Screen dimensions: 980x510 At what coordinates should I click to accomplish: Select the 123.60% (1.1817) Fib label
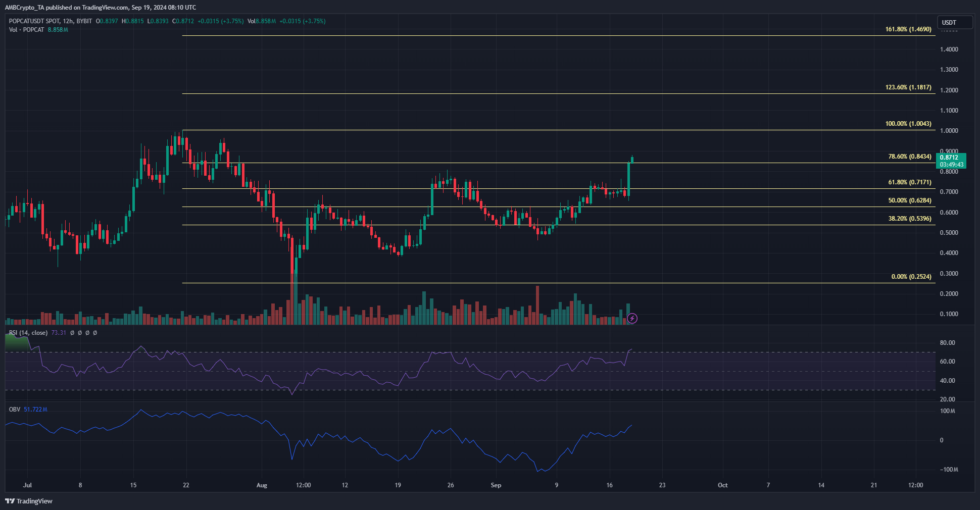click(908, 87)
